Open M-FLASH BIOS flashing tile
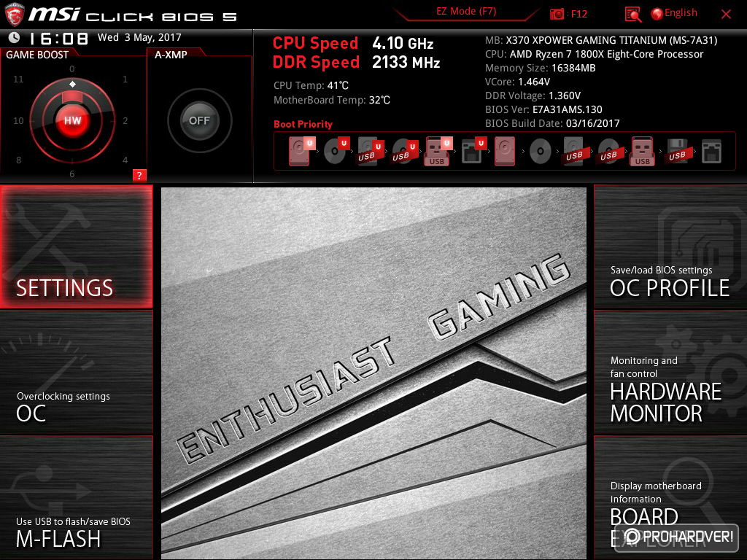The image size is (747, 560). [x=77, y=498]
